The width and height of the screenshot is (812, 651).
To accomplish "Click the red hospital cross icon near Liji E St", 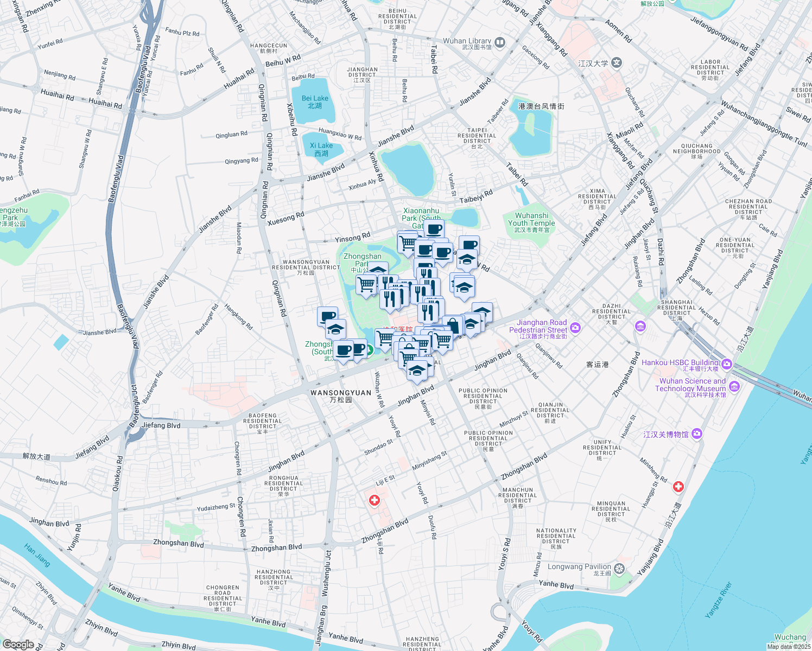I will pyautogui.click(x=373, y=500).
